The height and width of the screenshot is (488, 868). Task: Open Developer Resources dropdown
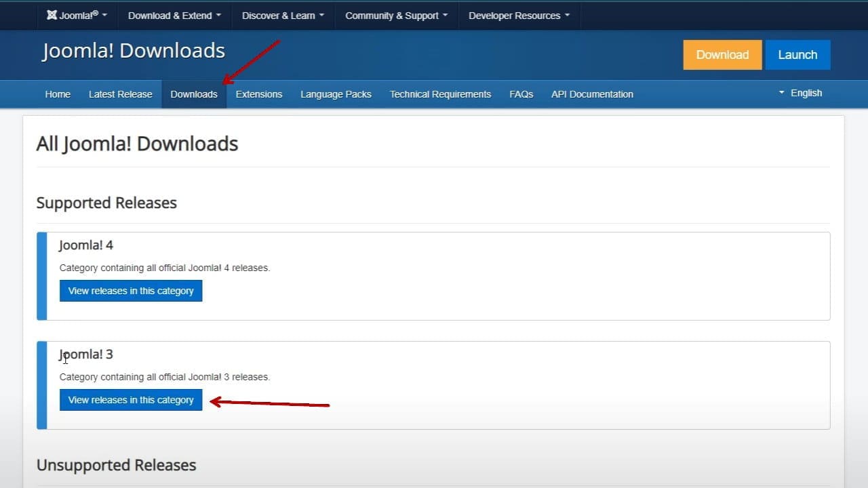pos(519,16)
